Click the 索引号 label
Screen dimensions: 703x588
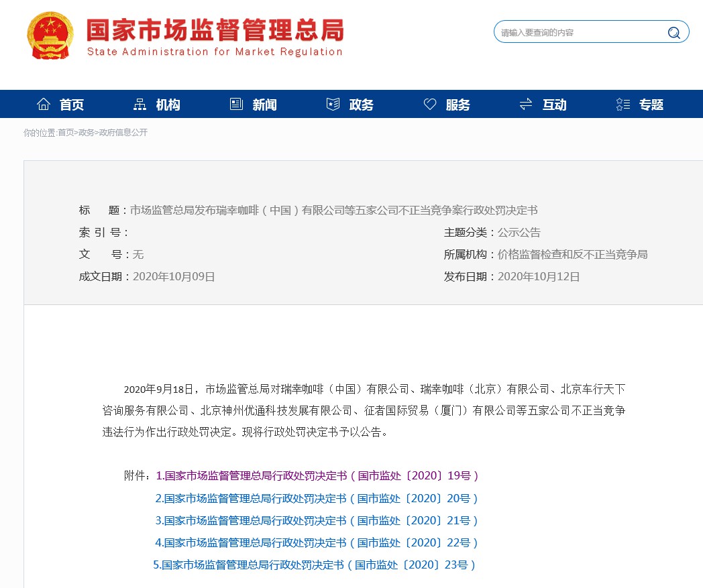[103, 232]
